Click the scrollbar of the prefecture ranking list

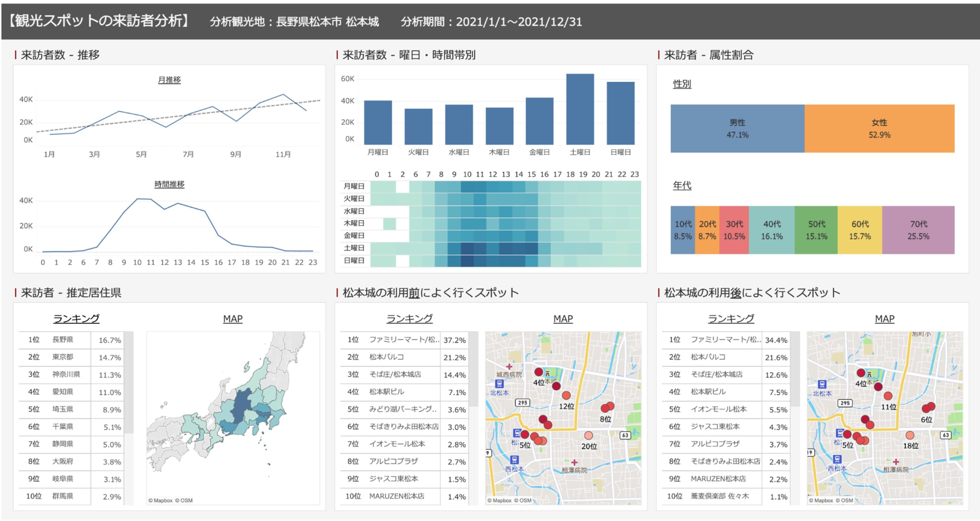pyautogui.click(x=129, y=382)
